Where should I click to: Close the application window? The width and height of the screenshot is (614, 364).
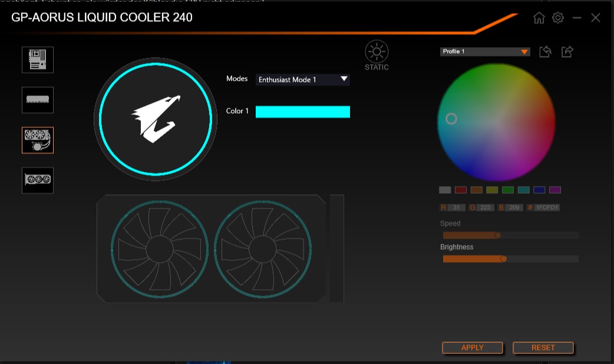pyautogui.click(x=596, y=18)
